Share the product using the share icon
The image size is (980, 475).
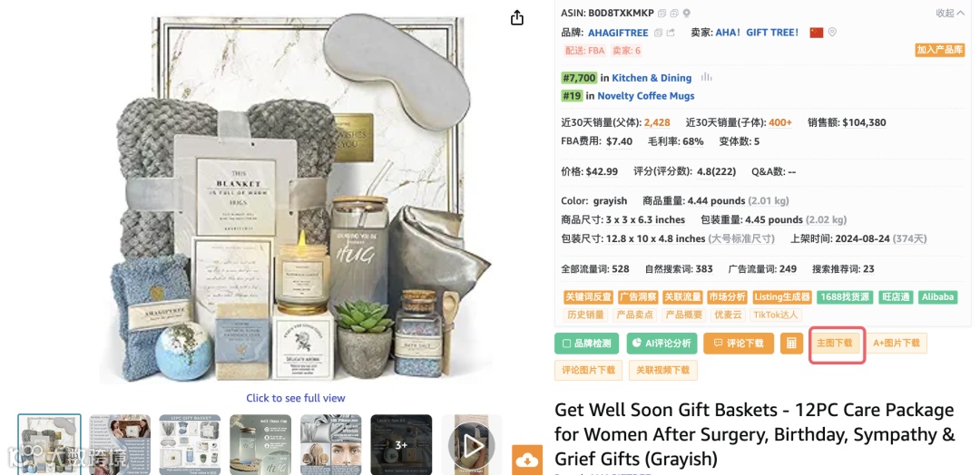point(517,17)
